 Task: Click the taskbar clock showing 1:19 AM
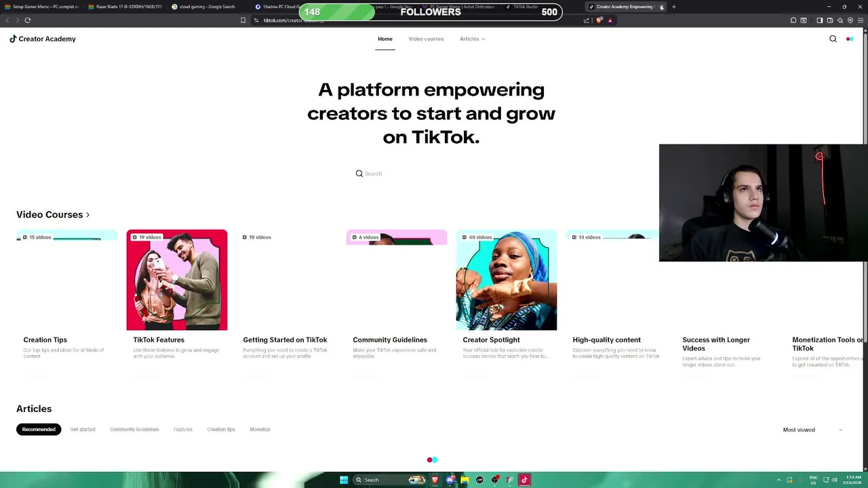852,480
